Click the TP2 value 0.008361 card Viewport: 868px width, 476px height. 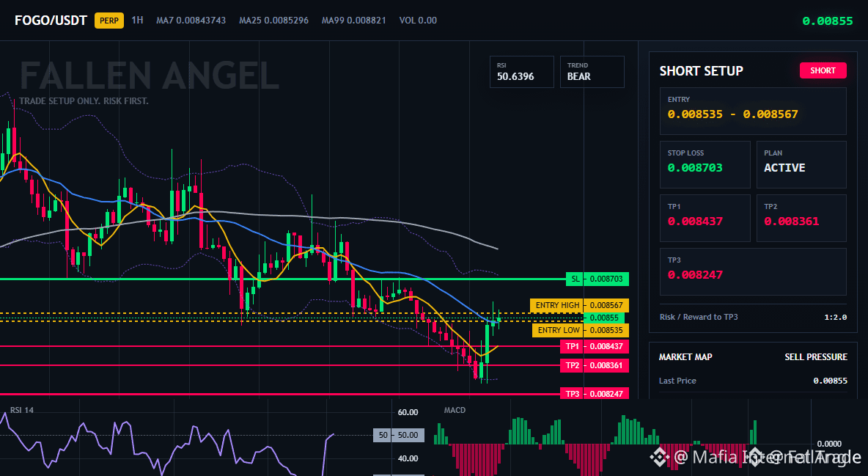tap(801, 218)
